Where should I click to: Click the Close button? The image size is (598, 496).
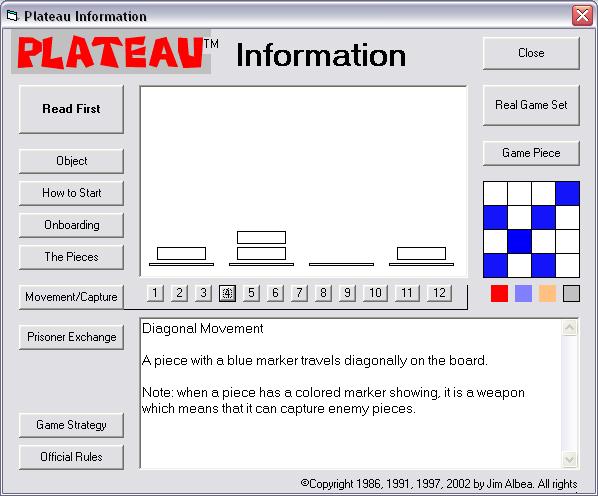(x=531, y=53)
